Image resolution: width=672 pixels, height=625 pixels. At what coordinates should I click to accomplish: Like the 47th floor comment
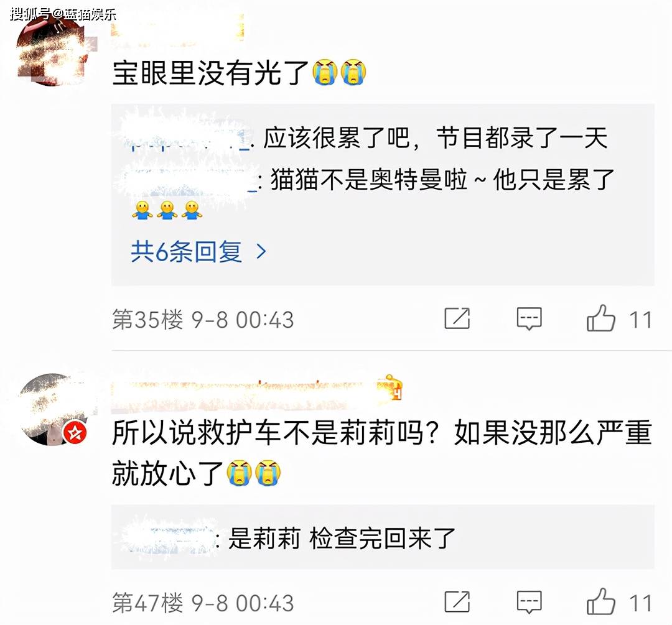(601, 602)
